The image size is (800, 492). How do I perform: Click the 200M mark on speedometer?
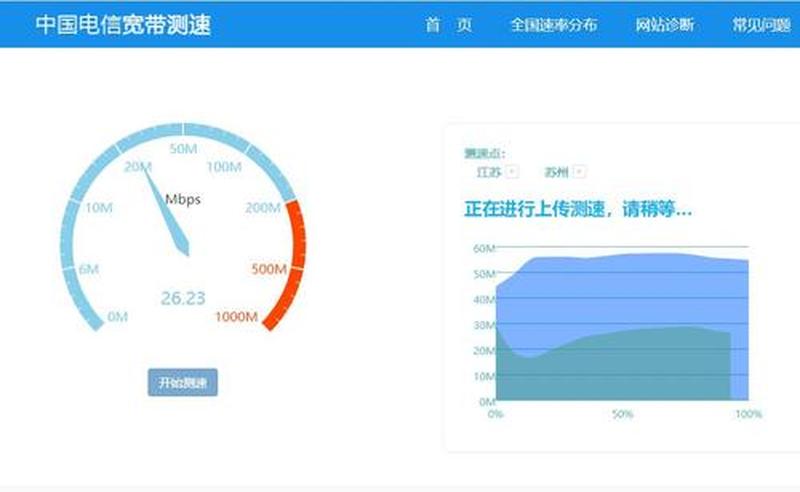(263, 208)
